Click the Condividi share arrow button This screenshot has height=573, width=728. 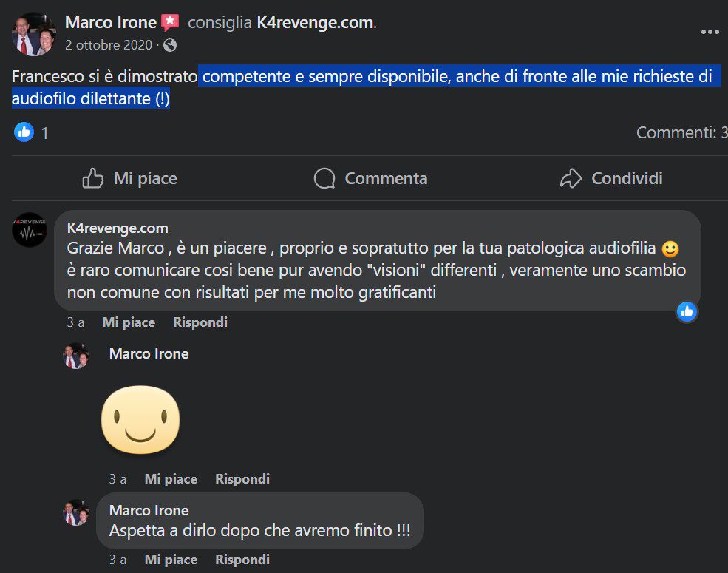pos(610,178)
